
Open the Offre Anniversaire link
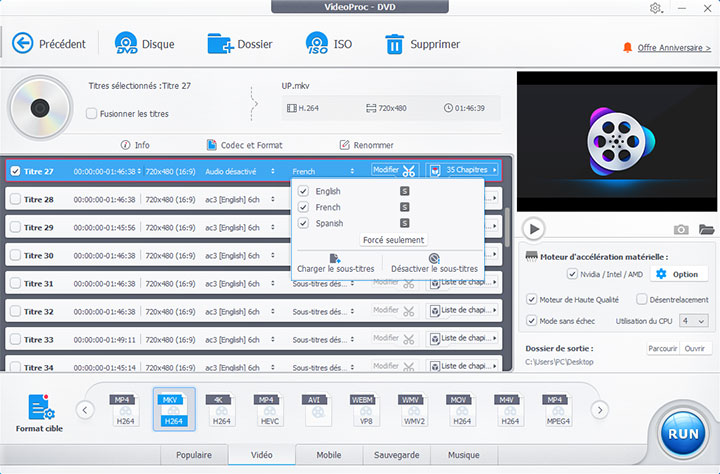coord(674,48)
